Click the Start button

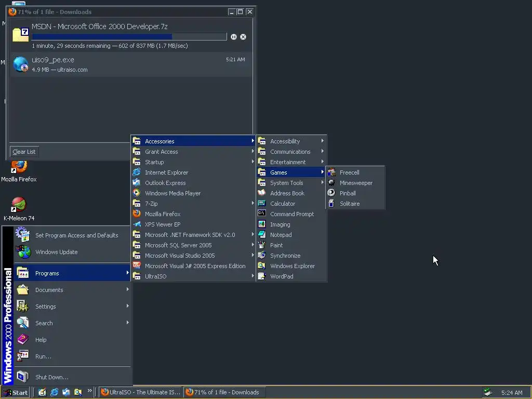pyautogui.click(x=15, y=393)
